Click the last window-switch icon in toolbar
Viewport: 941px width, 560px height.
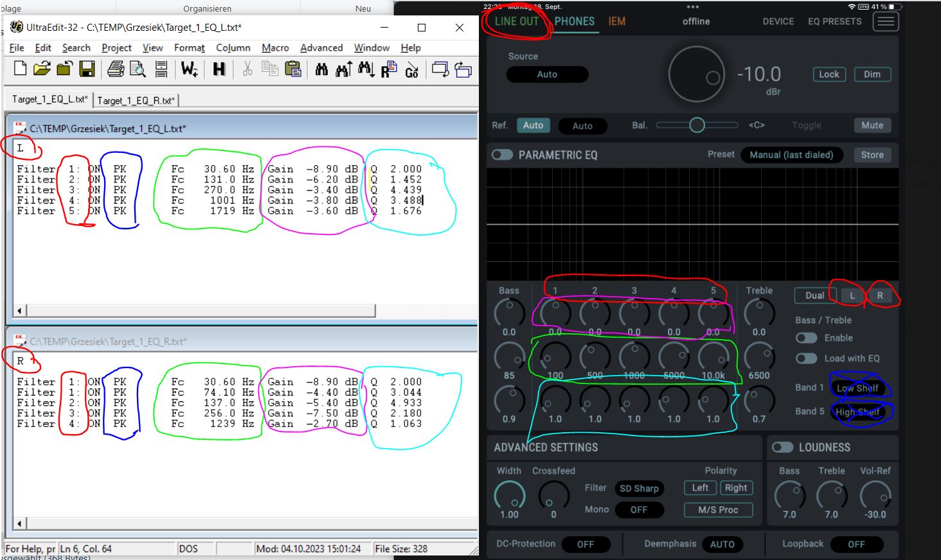coord(463,69)
